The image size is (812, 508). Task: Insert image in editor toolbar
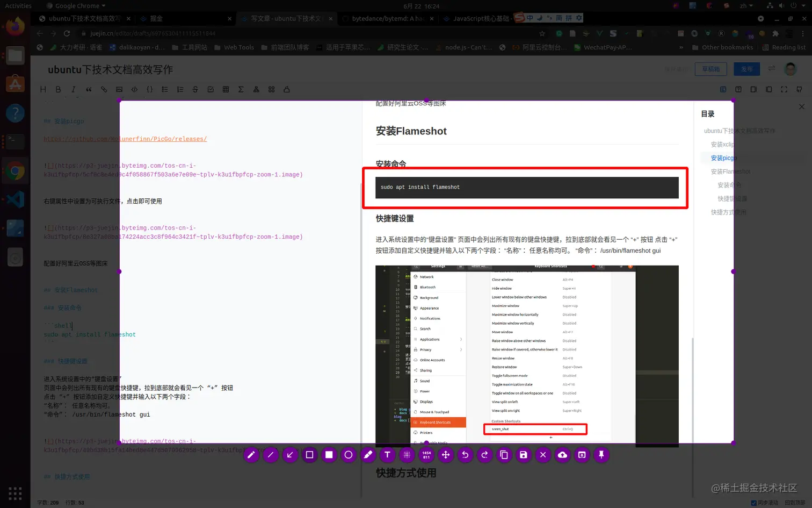119,89
